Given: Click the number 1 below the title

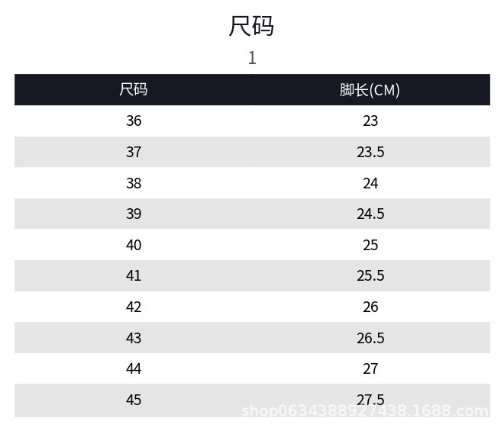Looking at the screenshot, I should [252, 58].
